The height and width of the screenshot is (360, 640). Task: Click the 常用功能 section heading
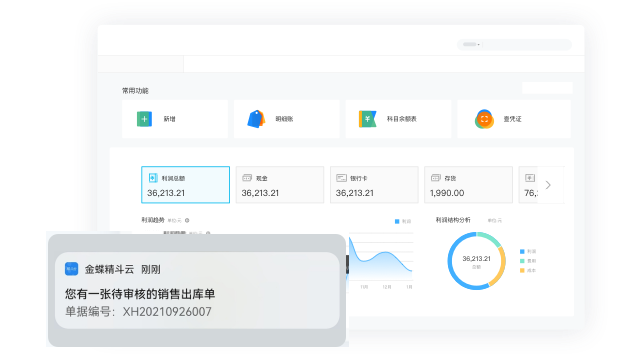pyautogui.click(x=135, y=91)
